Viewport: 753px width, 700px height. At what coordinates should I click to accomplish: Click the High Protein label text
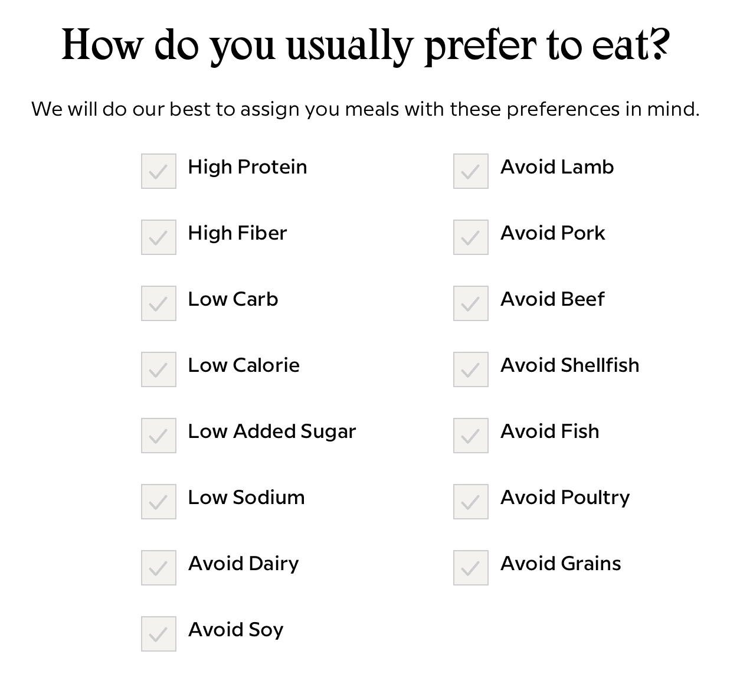(x=247, y=167)
